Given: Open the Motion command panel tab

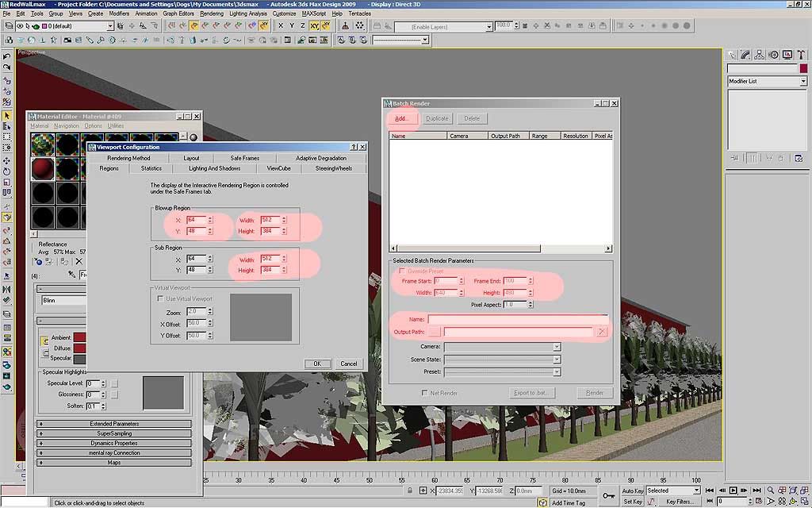Looking at the screenshot, I should (773, 55).
